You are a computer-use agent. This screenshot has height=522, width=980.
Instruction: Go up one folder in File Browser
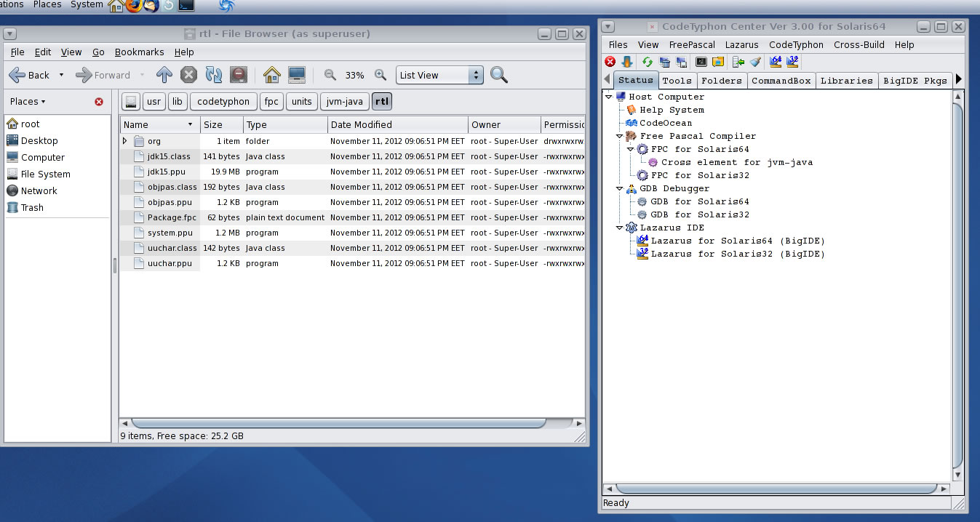coord(164,75)
